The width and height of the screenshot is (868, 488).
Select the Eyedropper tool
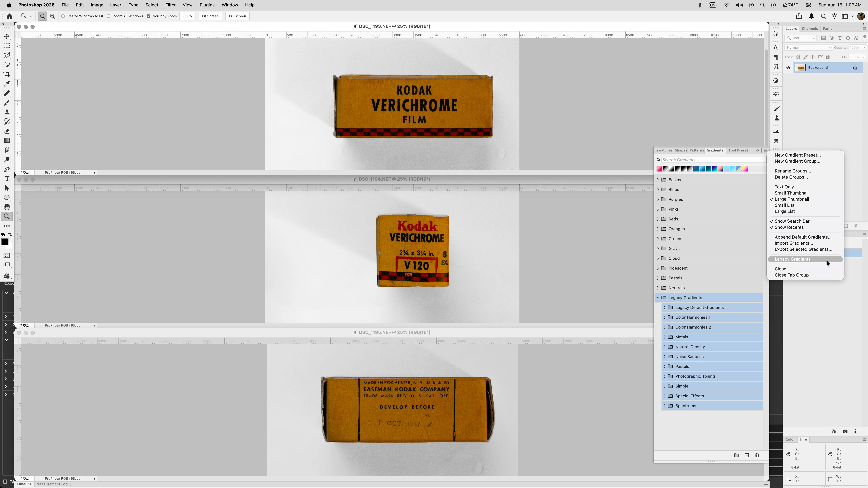tap(7, 84)
